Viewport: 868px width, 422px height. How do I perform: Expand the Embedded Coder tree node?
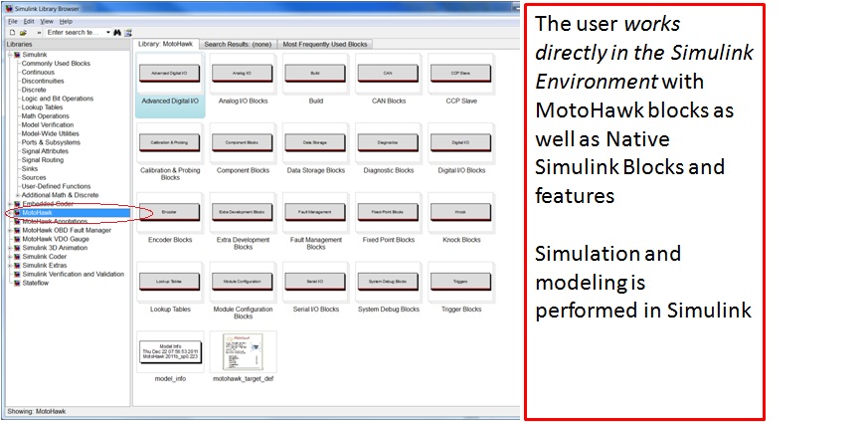coord(10,204)
